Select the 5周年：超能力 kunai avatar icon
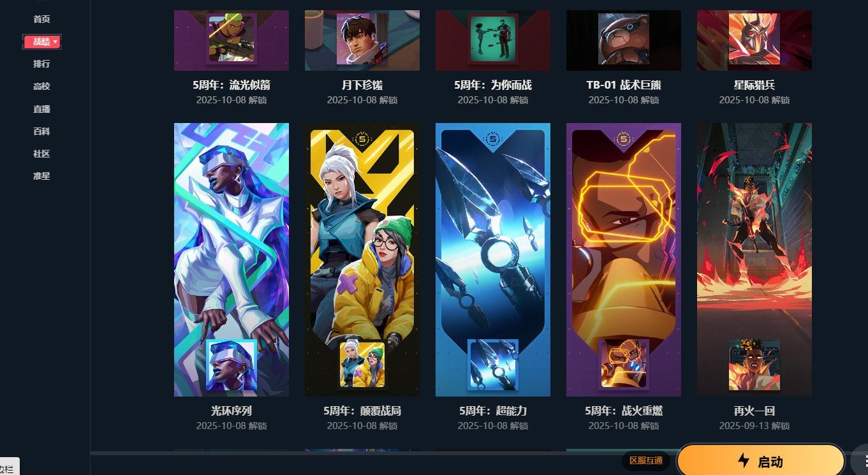The height and width of the screenshot is (475, 868). (x=493, y=365)
